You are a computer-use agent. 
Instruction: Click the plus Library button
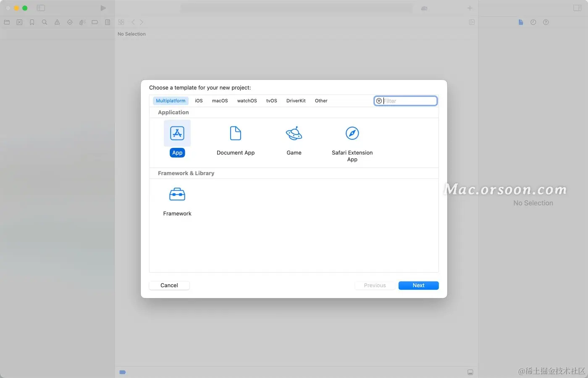click(x=470, y=8)
